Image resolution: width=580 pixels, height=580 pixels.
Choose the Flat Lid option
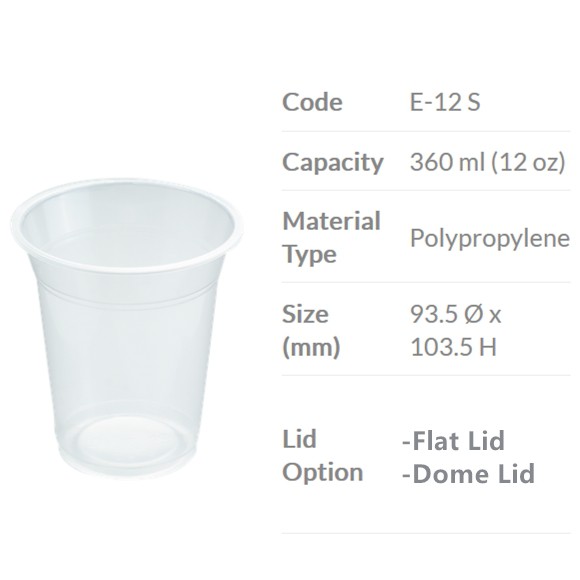(453, 440)
